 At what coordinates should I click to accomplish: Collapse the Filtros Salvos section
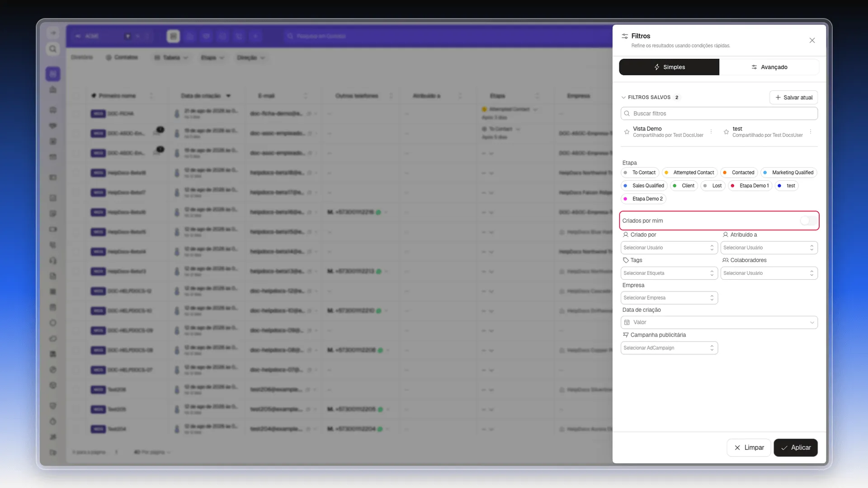pyautogui.click(x=623, y=97)
